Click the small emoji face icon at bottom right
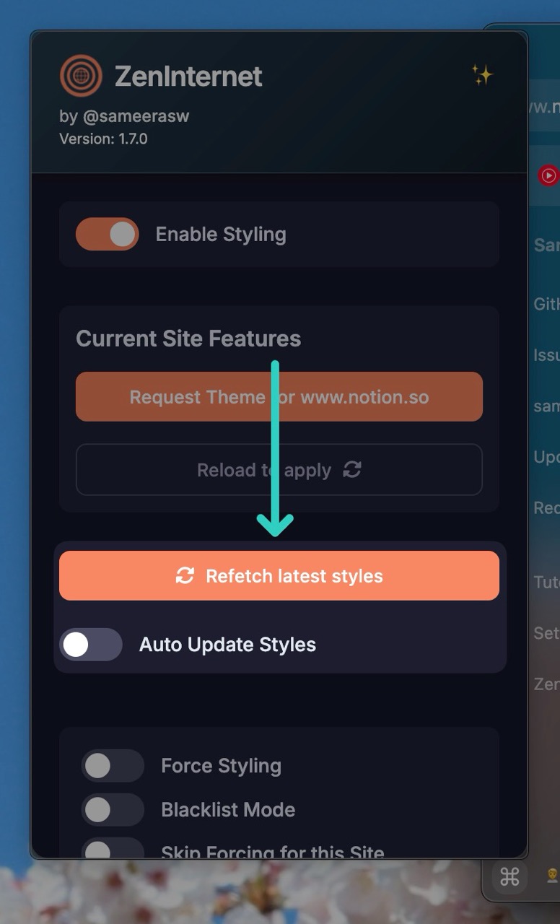560x924 pixels. point(552,876)
